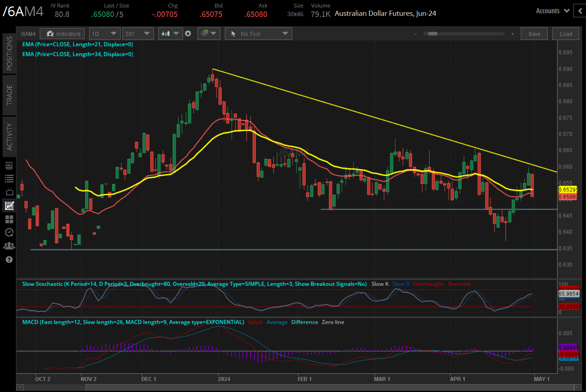Expand the No Tool drawing dropdown
This screenshot has width=586, height=392.
point(258,34)
